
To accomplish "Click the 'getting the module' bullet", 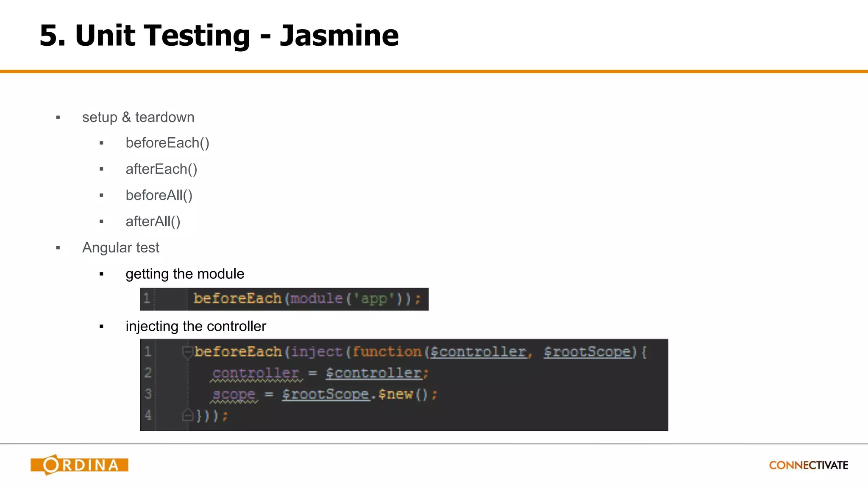I will (x=185, y=274).
